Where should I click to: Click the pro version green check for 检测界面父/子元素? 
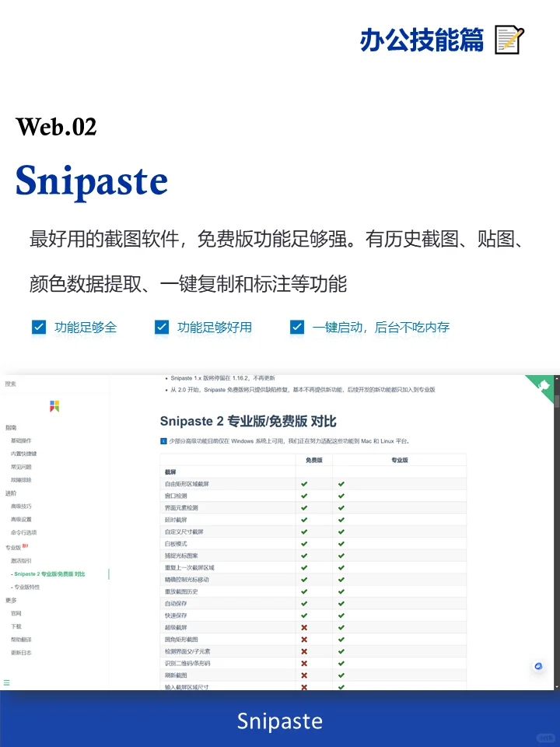pyautogui.click(x=341, y=651)
